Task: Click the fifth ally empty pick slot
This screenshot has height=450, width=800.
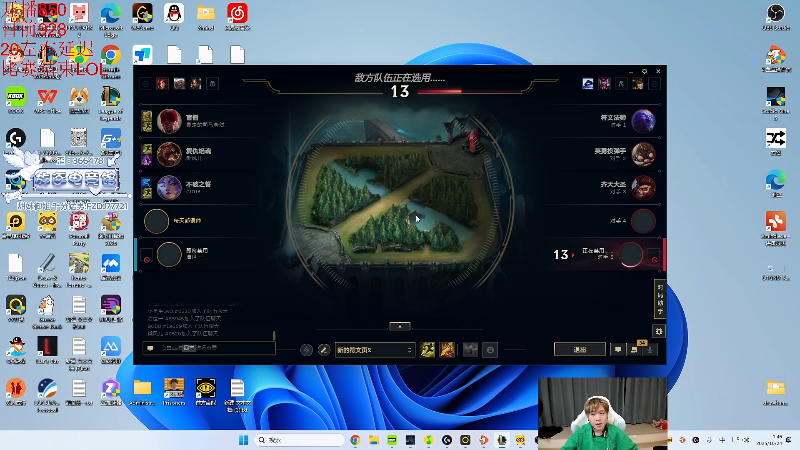Action: click(x=169, y=254)
